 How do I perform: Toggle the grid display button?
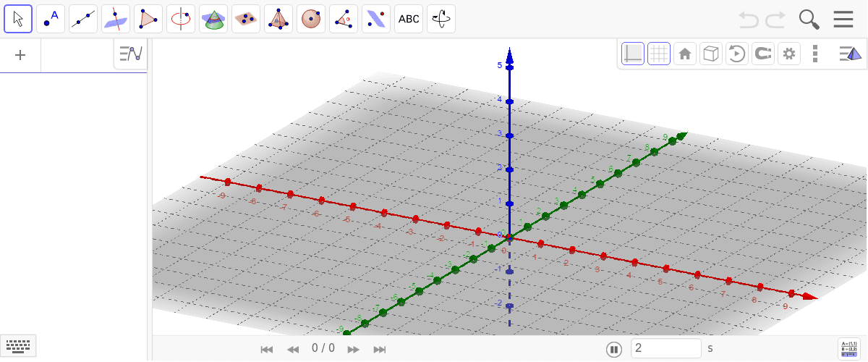click(x=659, y=54)
